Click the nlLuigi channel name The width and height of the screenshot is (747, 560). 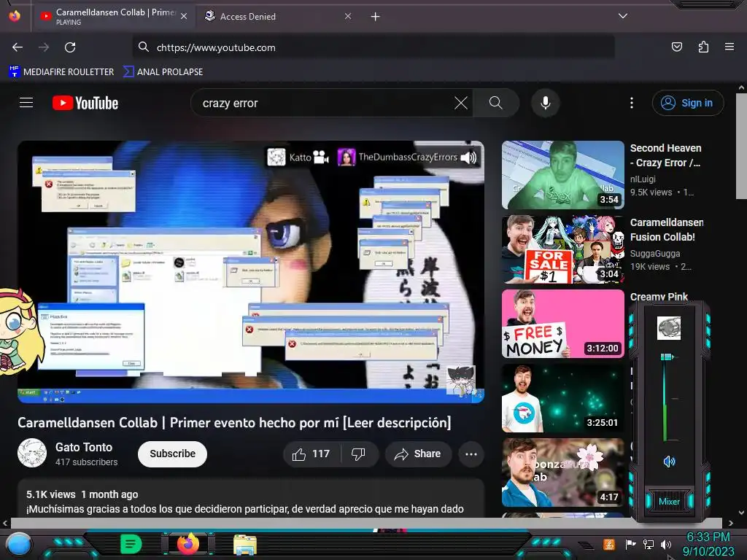click(x=643, y=179)
